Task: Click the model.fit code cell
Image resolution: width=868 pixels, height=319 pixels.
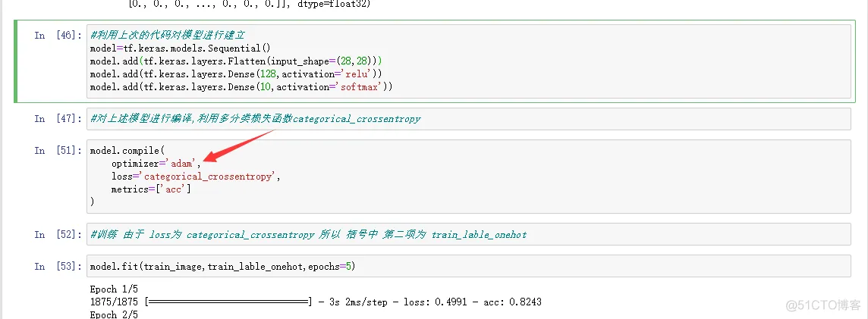Action: coord(468,267)
